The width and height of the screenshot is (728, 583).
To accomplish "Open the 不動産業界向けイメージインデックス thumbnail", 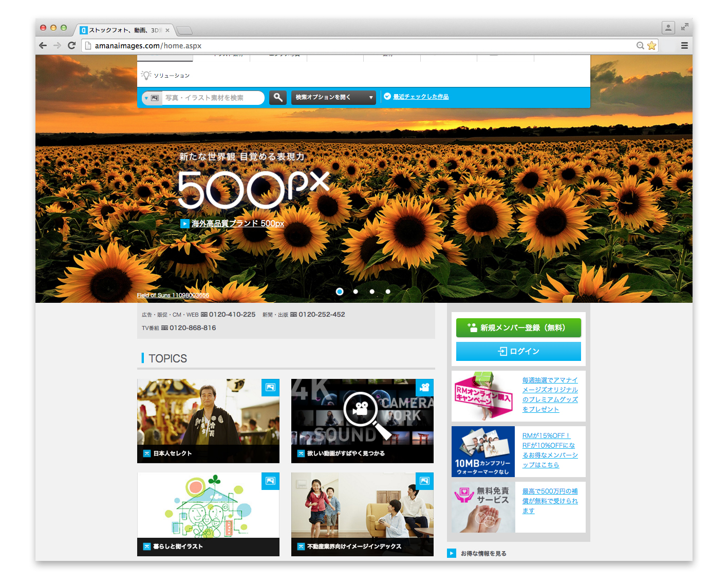I will (362, 514).
